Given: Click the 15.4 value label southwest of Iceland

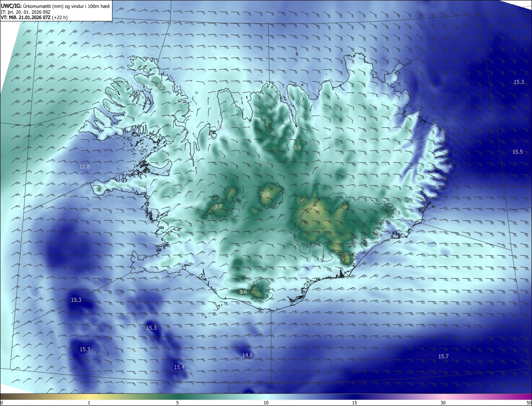Looking at the screenshot, I should click(x=179, y=367).
